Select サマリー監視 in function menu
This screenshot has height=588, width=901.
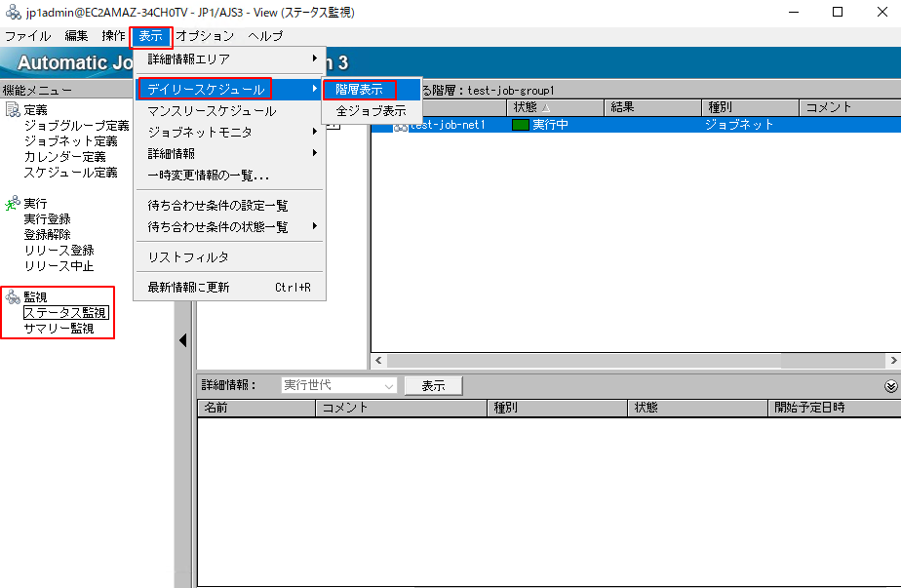click(59, 329)
